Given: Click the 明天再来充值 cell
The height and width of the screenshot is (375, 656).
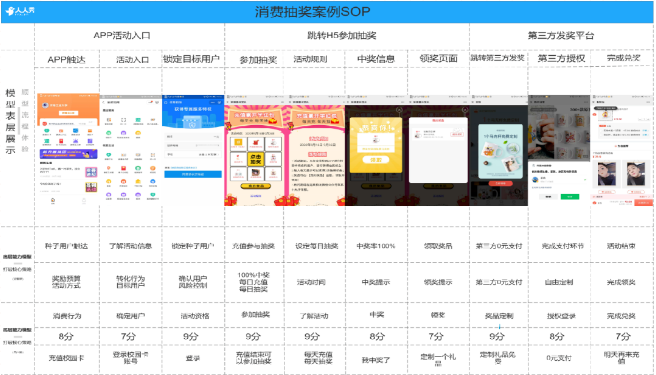Looking at the screenshot, I should (621, 358).
